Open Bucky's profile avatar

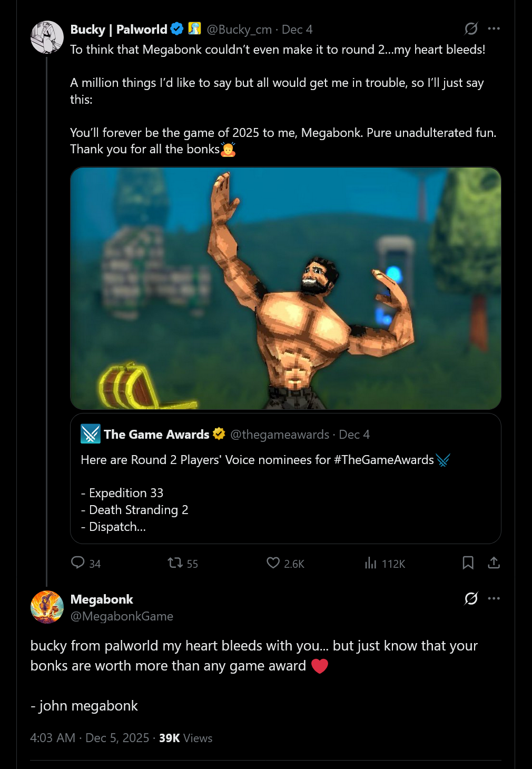coord(47,37)
